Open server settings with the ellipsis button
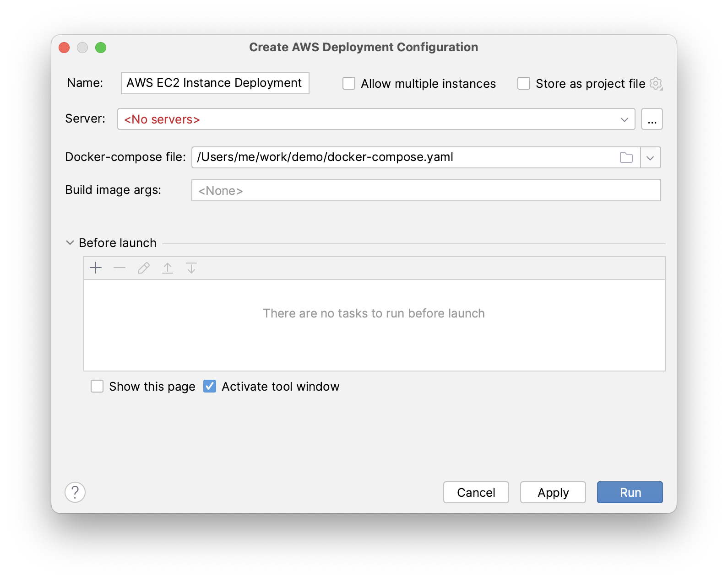 (652, 119)
